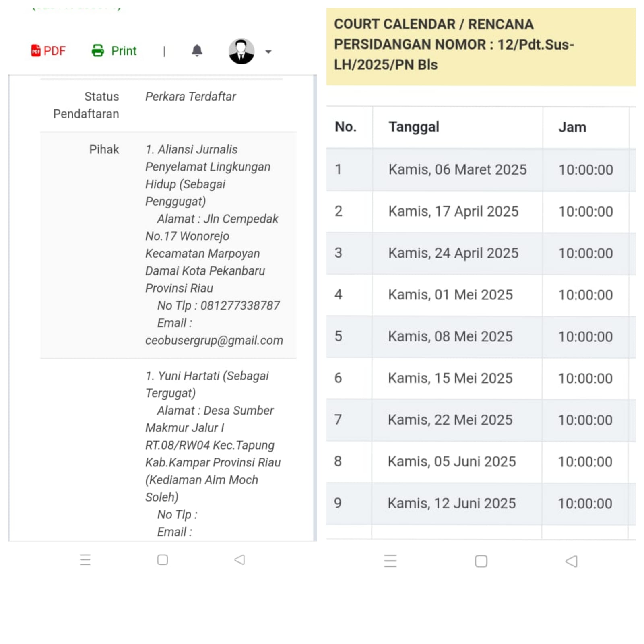Click the user profile avatar

coord(242,51)
